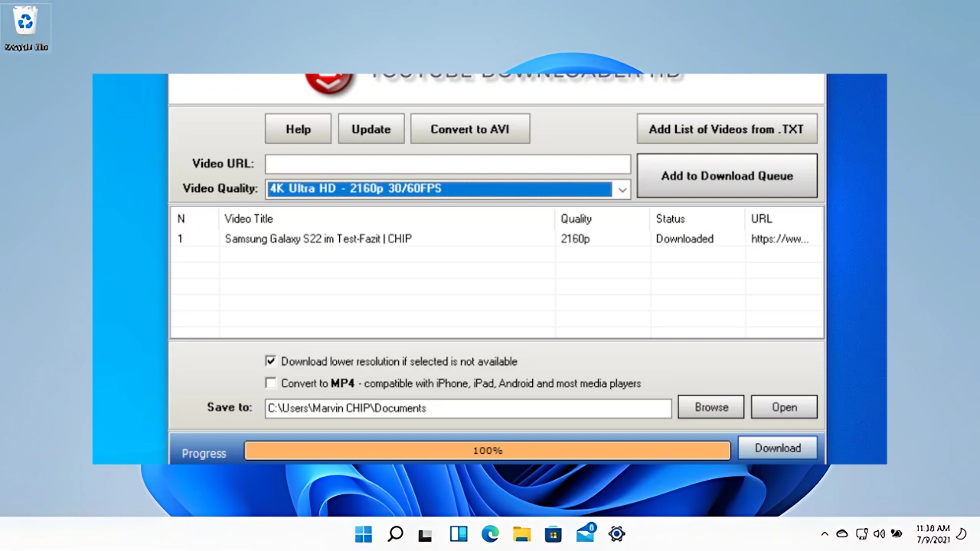Open the Help button
Viewport: 980px width, 551px height.
[299, 129]
